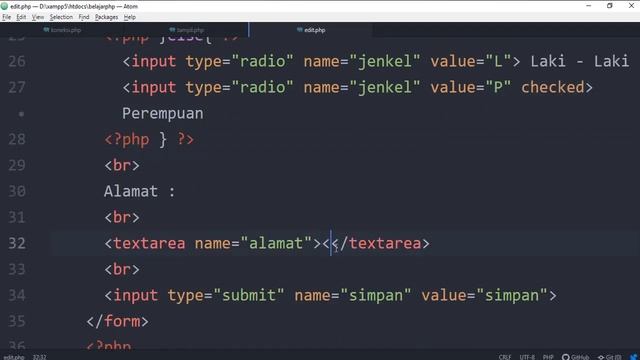Open the Find menu
Screen dimensions: 640x360
click(84, 17)
